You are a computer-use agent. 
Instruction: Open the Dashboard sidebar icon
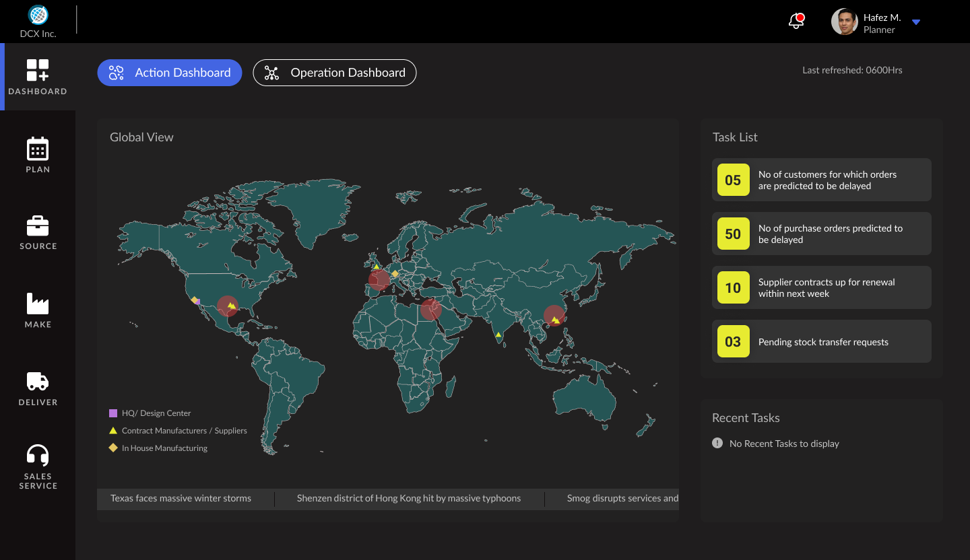click(x=38, y=70)
